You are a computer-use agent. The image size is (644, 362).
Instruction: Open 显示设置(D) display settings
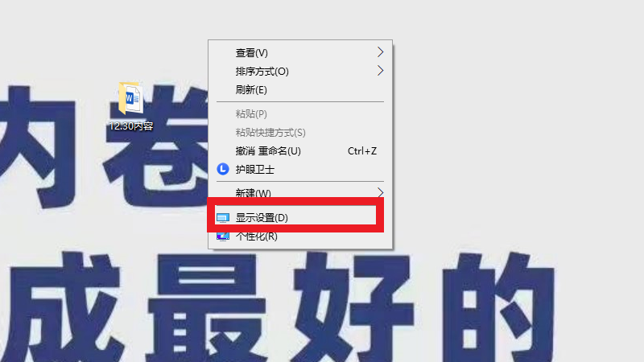[300, 217]
